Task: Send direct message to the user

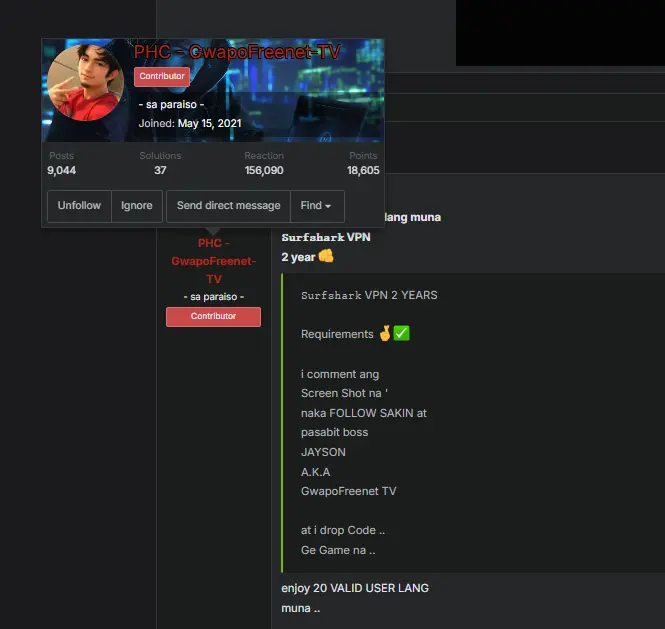Action: pos(228,206)
